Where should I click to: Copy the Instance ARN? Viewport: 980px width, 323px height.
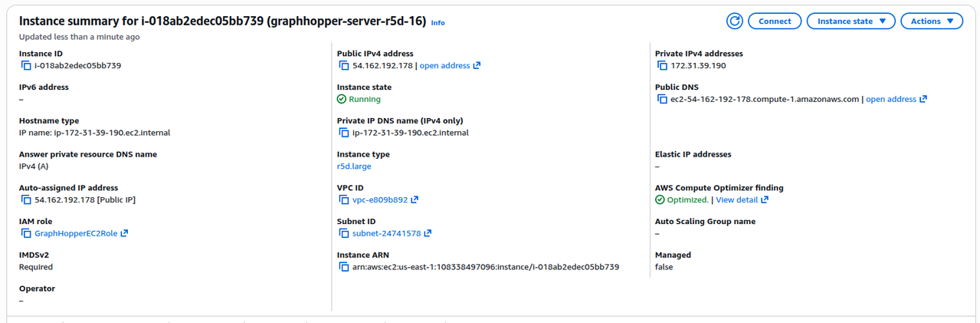[344, 267]
